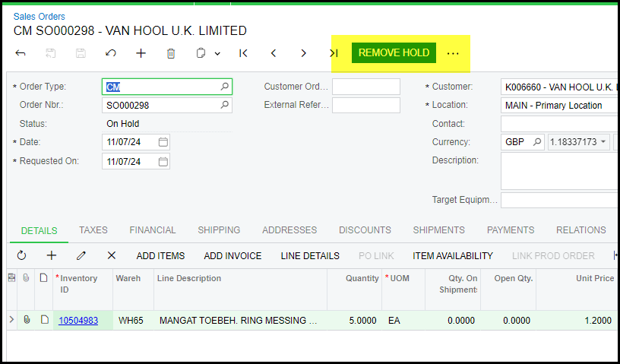The width and height of the screenshot is (620, 364).
Task: Refresh the details grid
Action: (21, 255)
